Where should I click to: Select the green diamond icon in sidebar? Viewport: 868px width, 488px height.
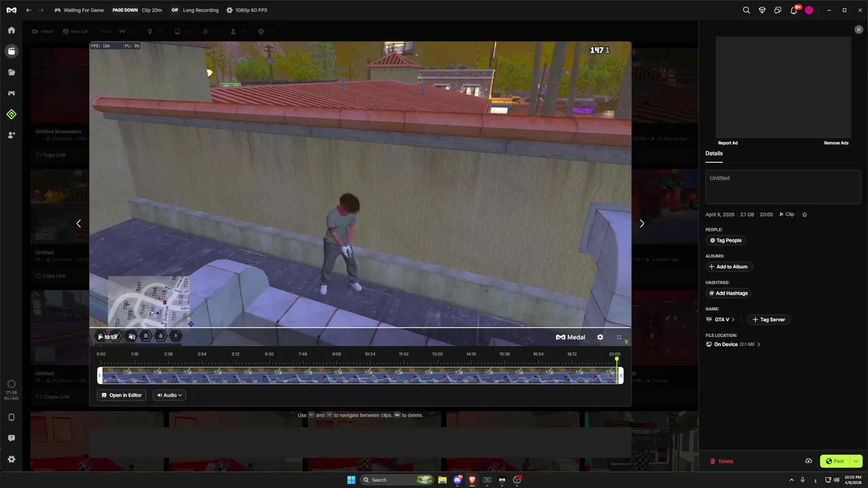click(12, 115)
